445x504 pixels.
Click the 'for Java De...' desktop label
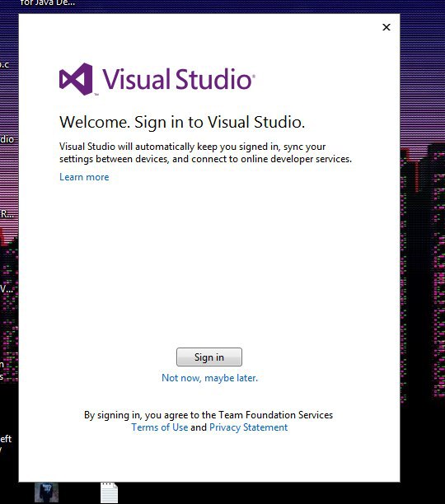tap(48, 3)
